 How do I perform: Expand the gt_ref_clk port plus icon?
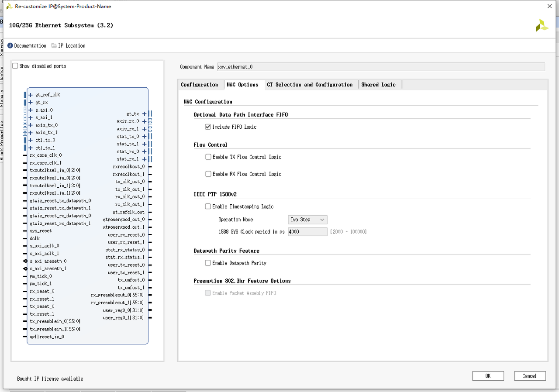(31, 95)
